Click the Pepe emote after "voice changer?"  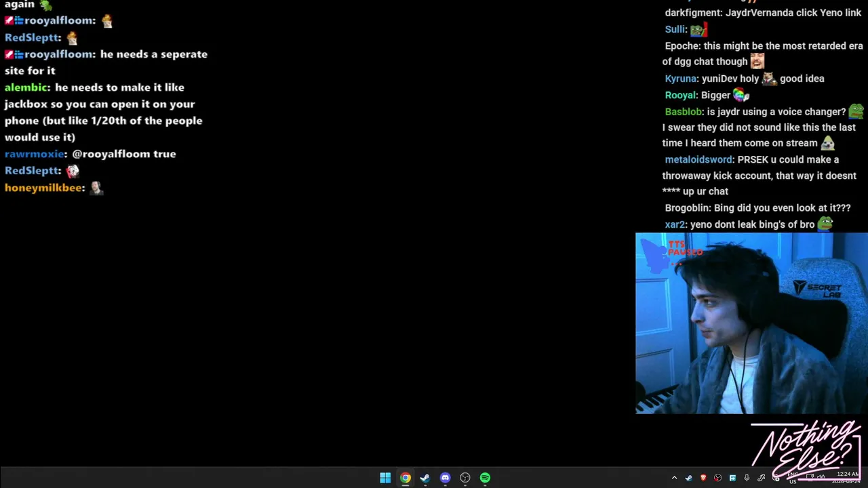click(856, 110)
